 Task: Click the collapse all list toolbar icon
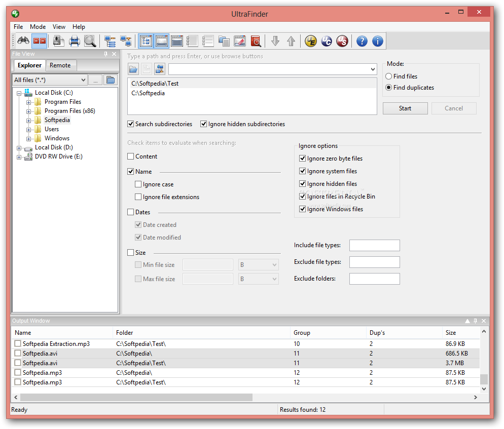click(x=208, y=41)
